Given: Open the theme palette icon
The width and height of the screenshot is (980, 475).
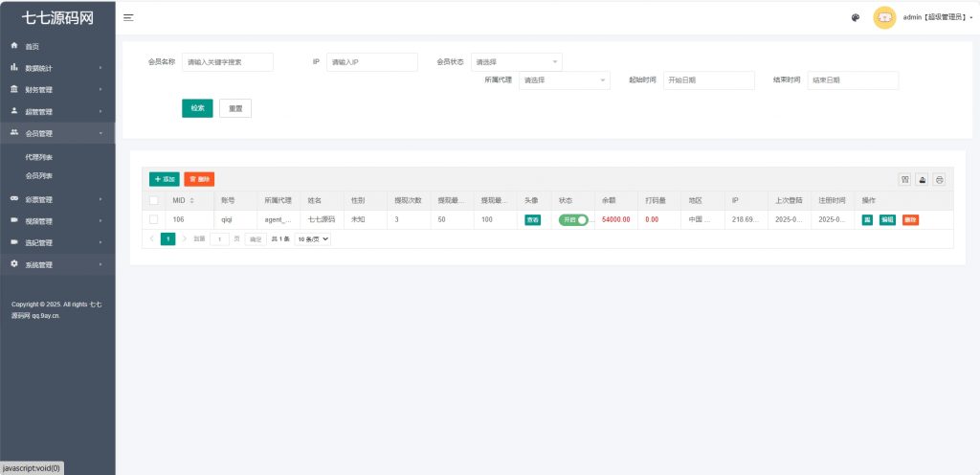Looking at the screenshot, I should click(856, 17).
